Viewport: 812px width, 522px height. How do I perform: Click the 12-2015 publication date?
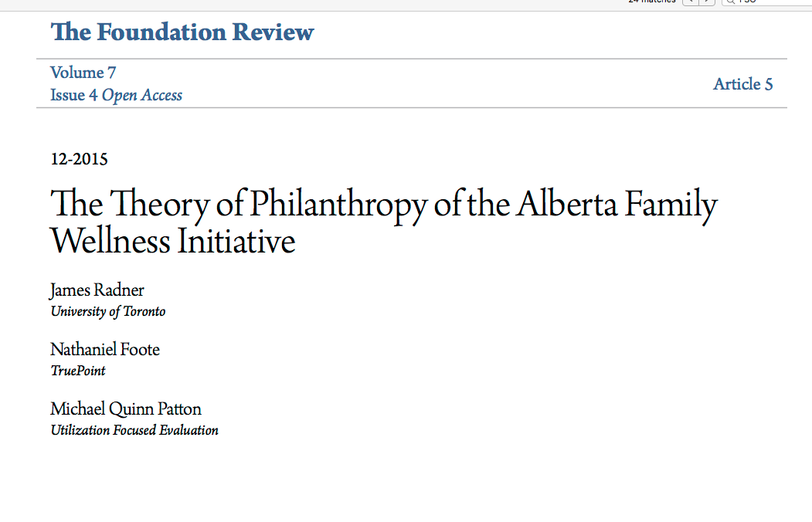[x=79, y=160]
